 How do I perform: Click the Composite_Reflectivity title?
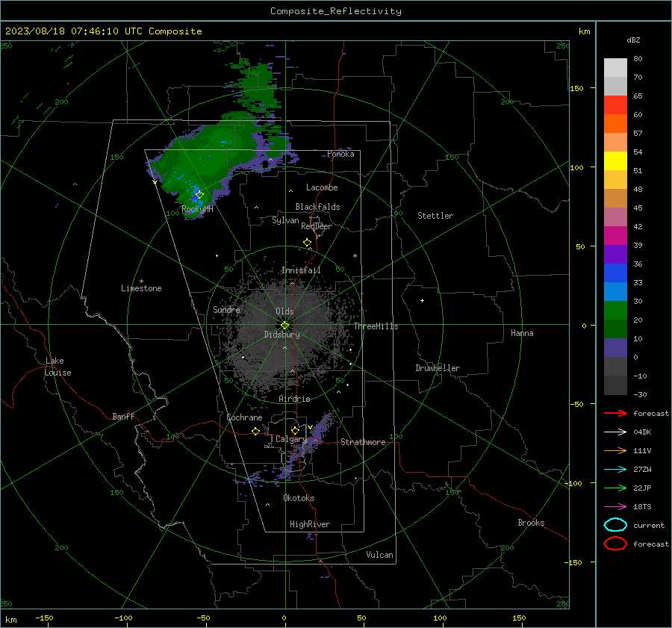tap(336, 11)
